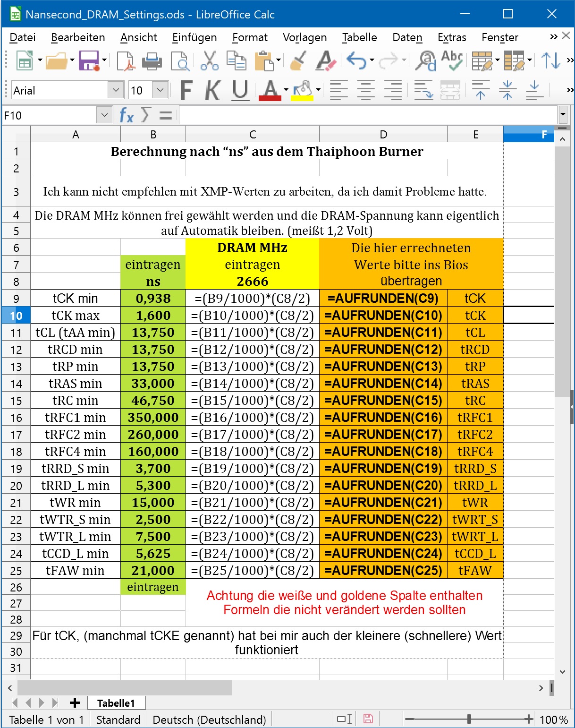The width and height of the screenshot is (575, 728).
Task: Click the Copy icon
Action: coord(237,60)
